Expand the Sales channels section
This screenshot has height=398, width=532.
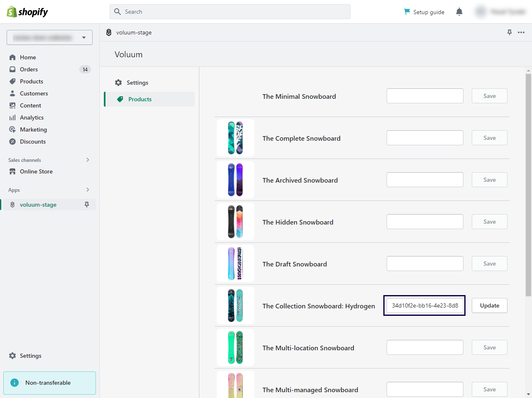pos(88,160)
